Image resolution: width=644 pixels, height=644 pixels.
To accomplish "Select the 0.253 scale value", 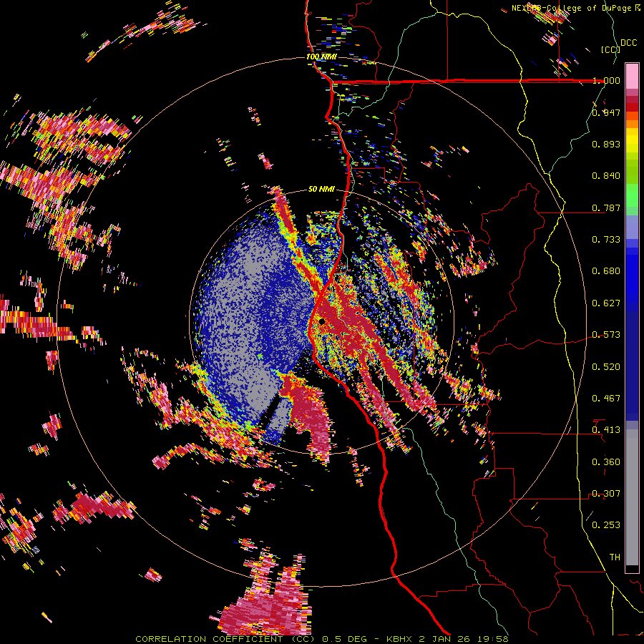I will point(606,525).
